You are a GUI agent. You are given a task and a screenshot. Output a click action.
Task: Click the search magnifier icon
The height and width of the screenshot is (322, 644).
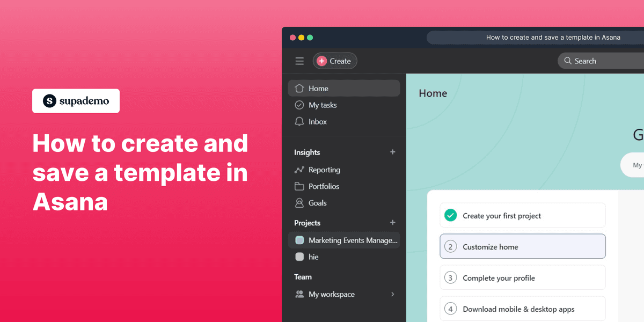[568, 61]
